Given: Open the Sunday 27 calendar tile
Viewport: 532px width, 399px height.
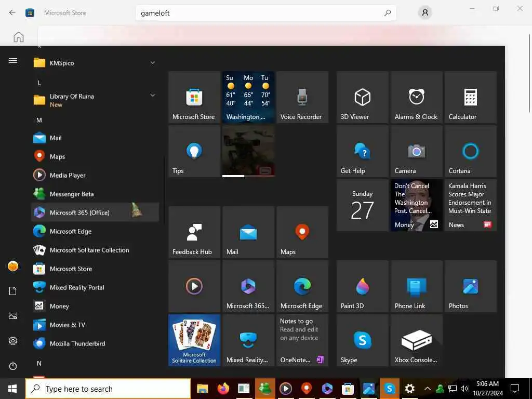Looking at the screenshot, I should [362, 205].
